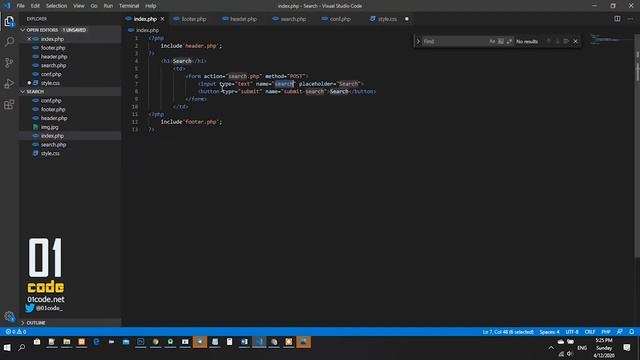Toggle Find in Selection
The height and width of the screenshot is (360, 640).
tap(566, 41)
